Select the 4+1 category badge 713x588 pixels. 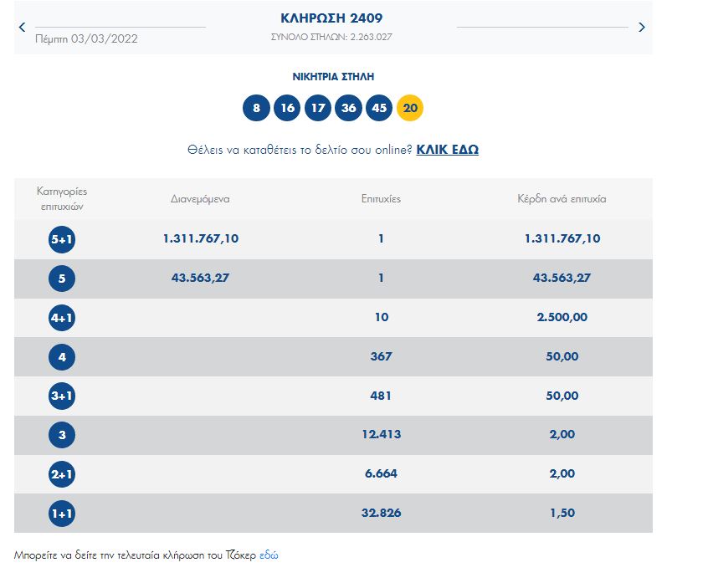pos(62,318)
